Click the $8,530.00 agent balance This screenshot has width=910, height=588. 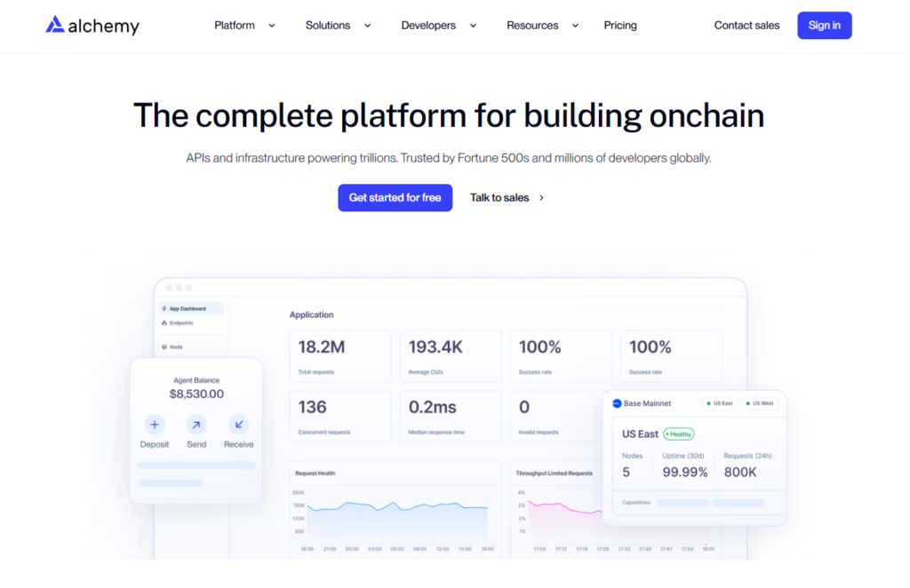[x=196, y=393]
